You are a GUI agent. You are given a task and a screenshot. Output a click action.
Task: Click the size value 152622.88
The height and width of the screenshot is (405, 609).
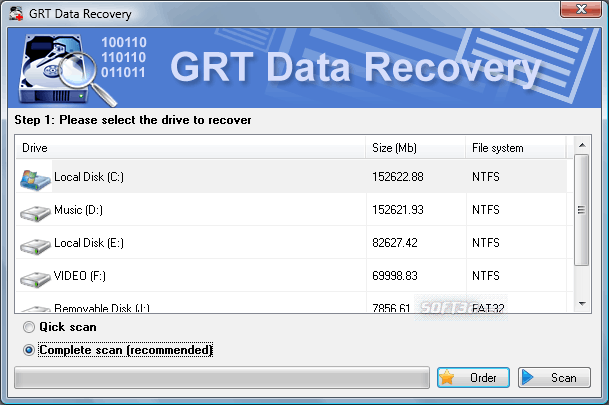(x=398, y=177)
